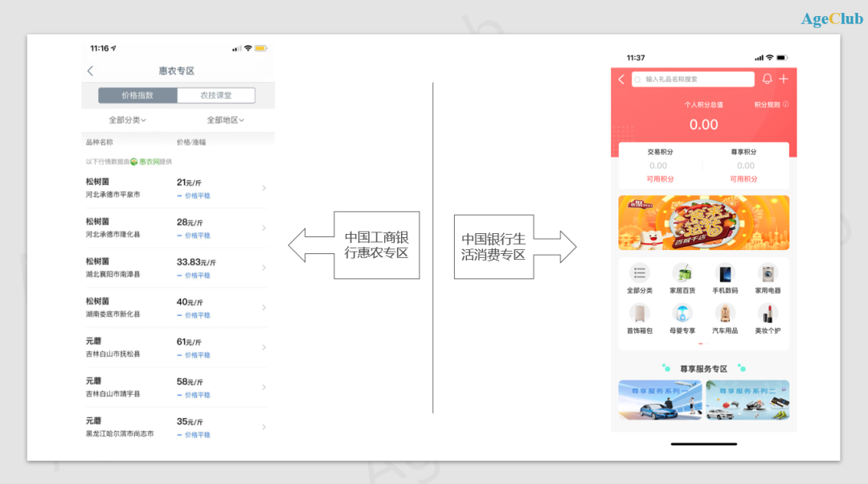This screenshot has width=868, height=484.
Task: Switch to the 农技课堂 tab
Action: [x=215, y=95]
